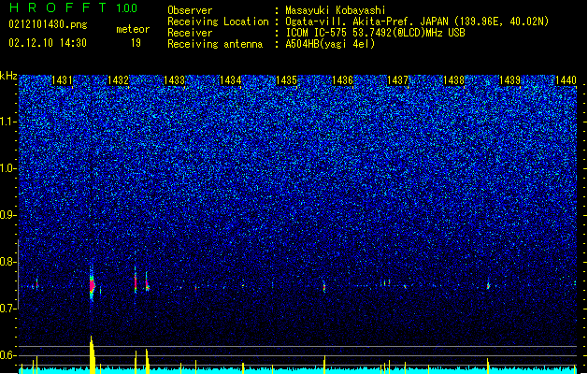Click the 1437 time marker
Screen dimensions: 588x374
(x=398, y=80)
